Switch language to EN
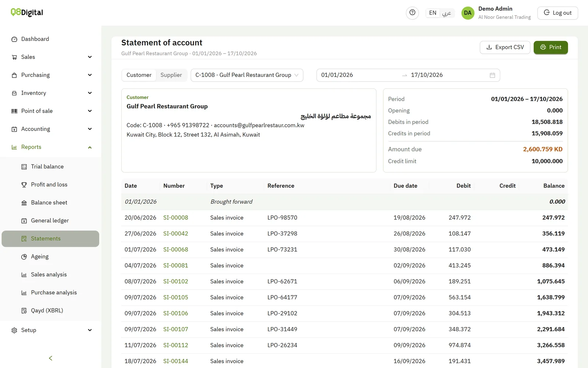 433,13
